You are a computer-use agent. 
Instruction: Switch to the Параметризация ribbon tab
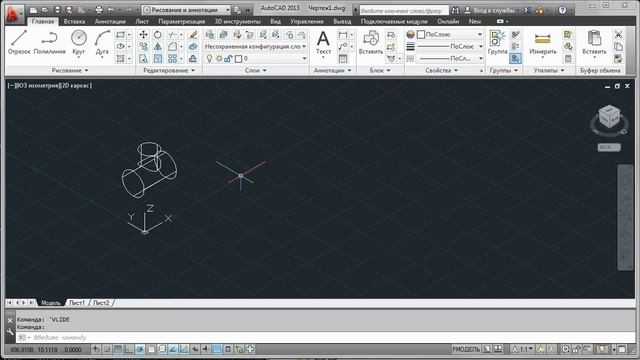182,21
